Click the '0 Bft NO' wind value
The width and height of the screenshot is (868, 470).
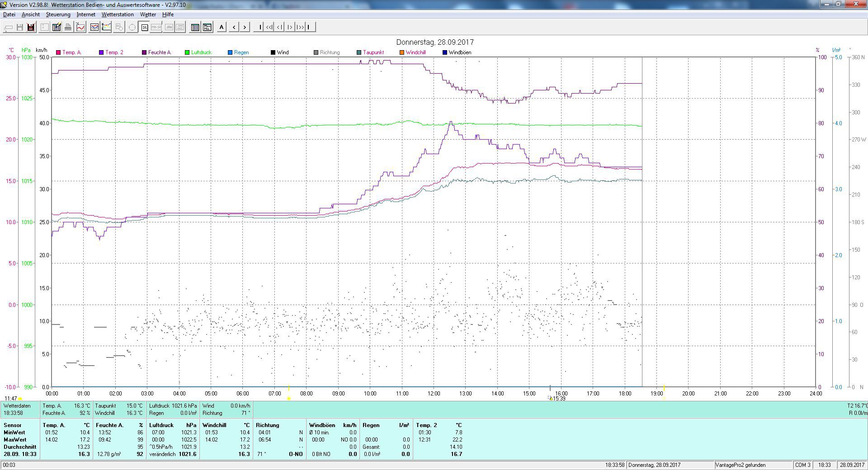click(321, 454)
